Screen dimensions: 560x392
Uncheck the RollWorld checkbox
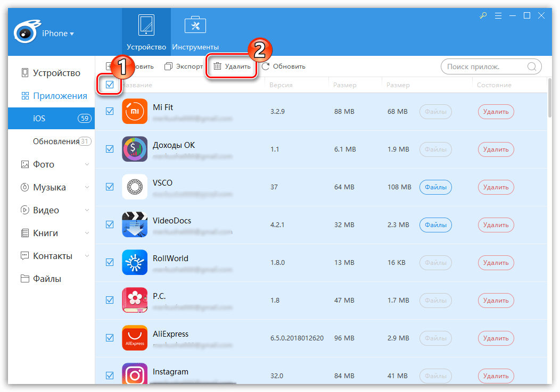point(110,262)
